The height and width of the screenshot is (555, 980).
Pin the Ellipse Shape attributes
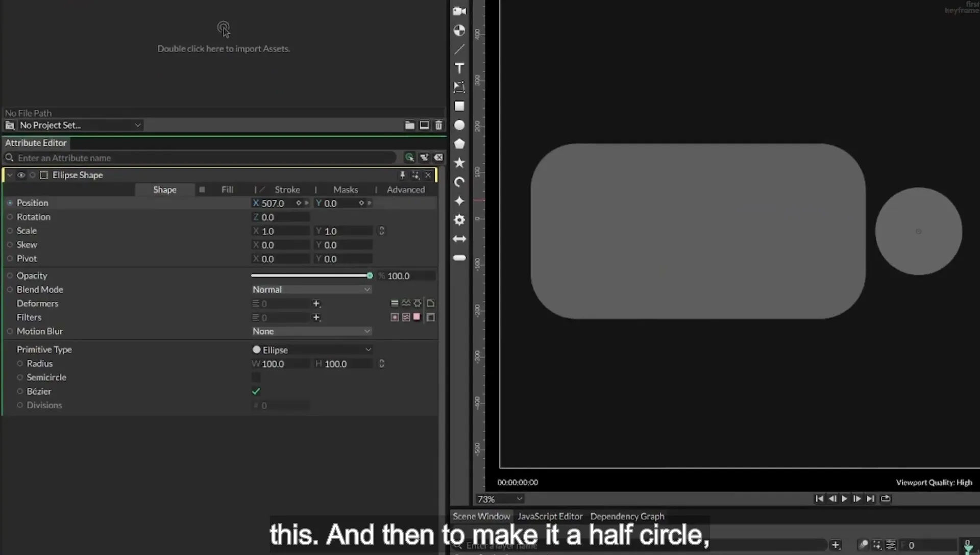coord(402,175)
